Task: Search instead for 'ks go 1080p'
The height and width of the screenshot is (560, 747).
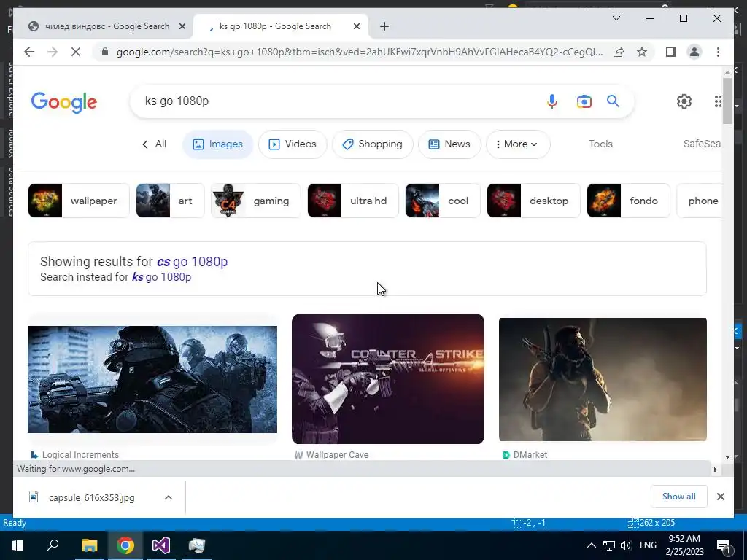Action: coord(161,276)
